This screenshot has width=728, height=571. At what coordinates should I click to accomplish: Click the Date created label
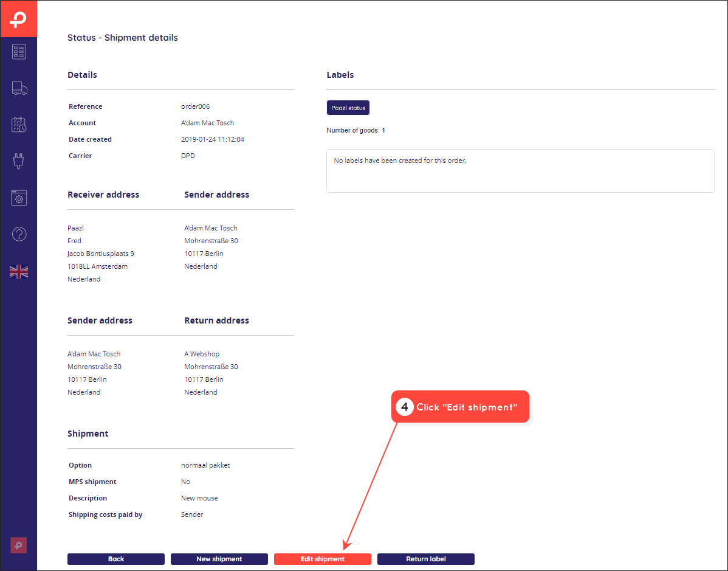(x=90, y=139)
